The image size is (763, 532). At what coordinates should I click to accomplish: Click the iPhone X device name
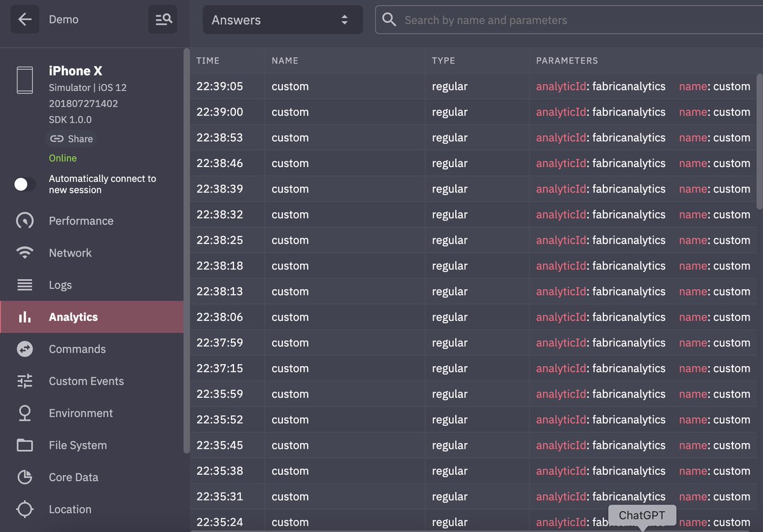76,71
